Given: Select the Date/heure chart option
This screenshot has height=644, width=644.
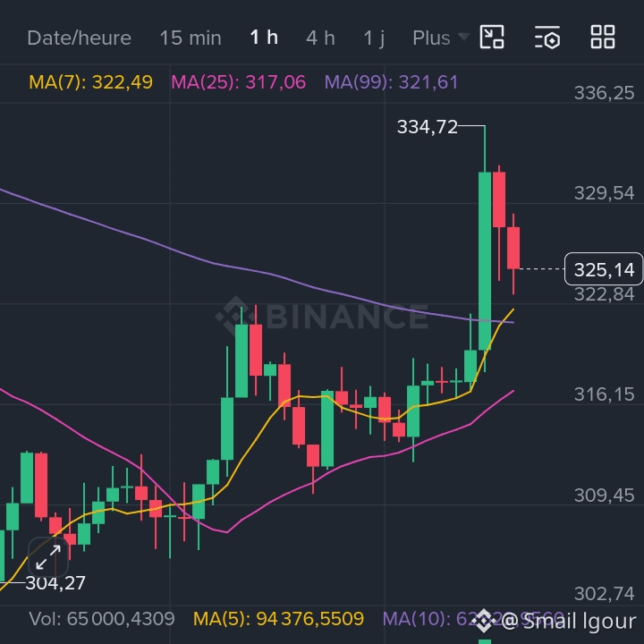Looking at the screenshot, I should [x=80, y=38].
